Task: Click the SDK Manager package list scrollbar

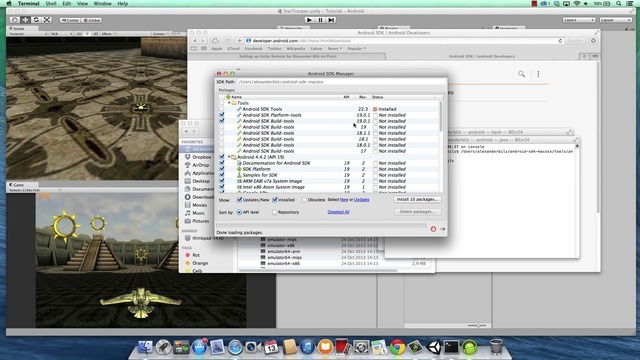Action: tap(440, 117)
